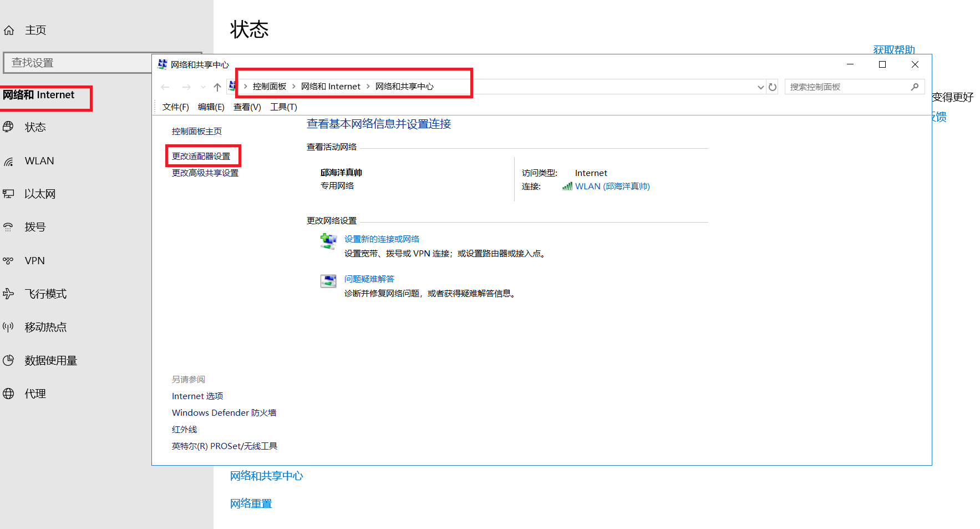The image size is (980, 529).
Task: Open 移动热点 via hotspot icon
Action: [x=9, y=326]
